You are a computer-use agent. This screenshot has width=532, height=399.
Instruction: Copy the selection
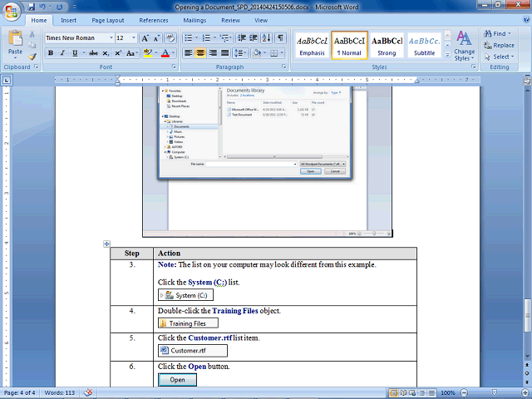(x=32, y=45)
